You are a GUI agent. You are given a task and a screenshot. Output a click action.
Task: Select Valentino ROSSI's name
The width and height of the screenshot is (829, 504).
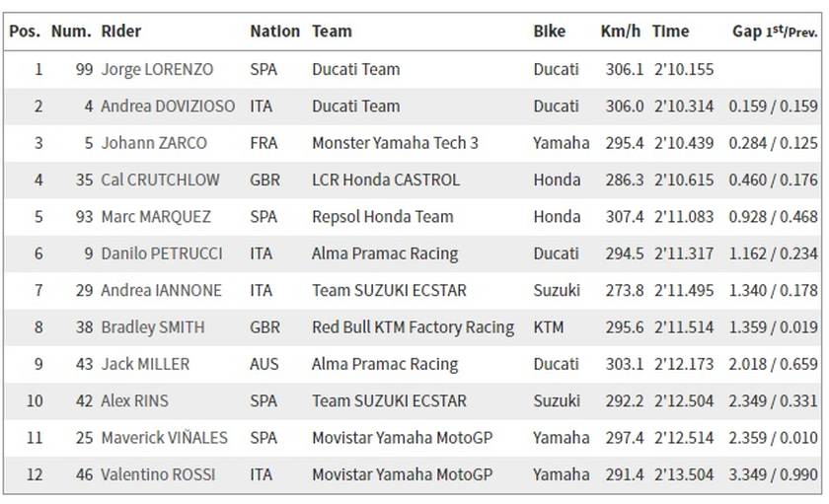(158, 474)
